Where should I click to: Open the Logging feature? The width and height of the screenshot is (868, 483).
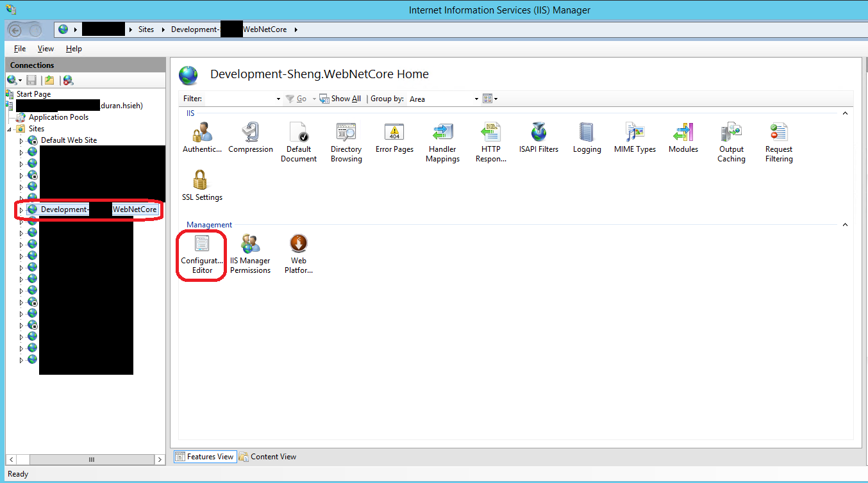pos(587,138)
